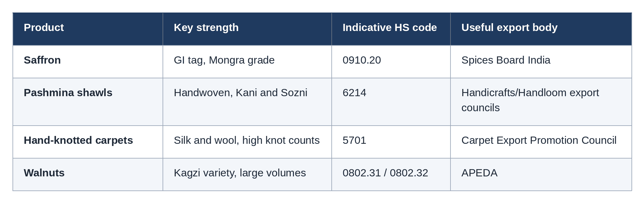Select Kagzi variety, large volumes cell
644x203 pixels.
coord(247,174)
